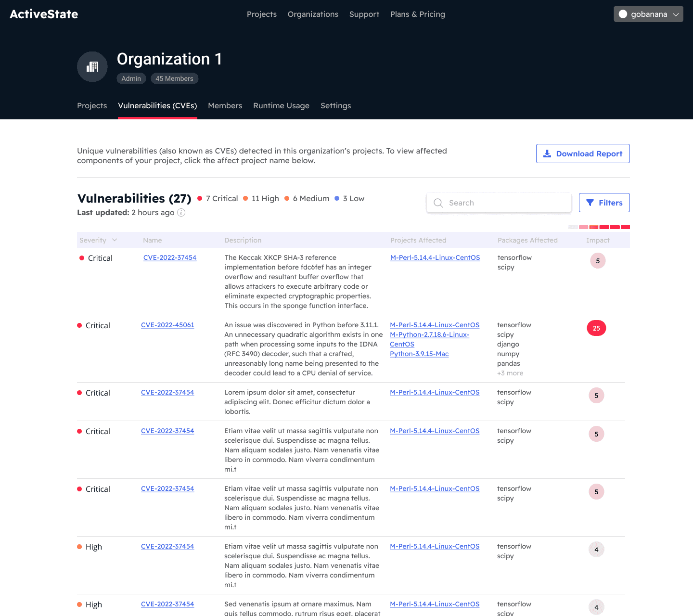693x616 pixels.
Task: Click the Download Report button
Action: (583, 154)
